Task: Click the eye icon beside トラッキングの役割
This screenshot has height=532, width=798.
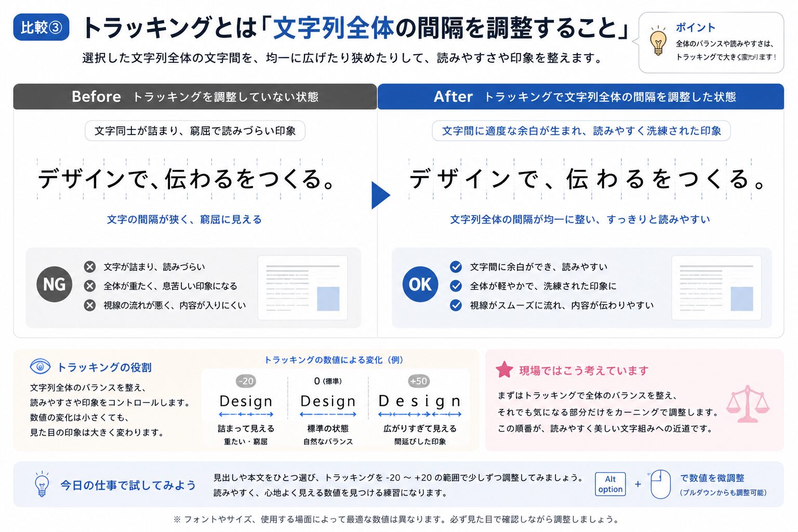Action: click(x=40, y=367)
